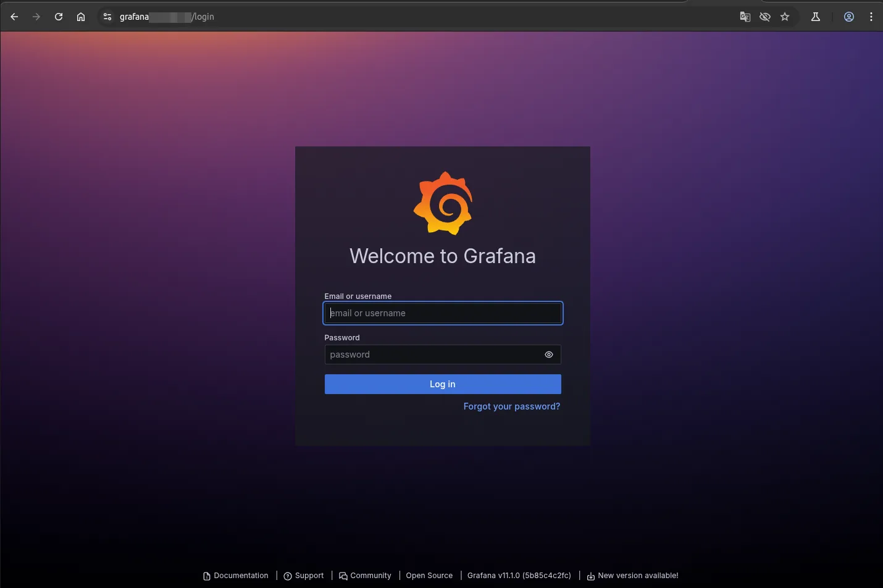
Task: Open the Documentation footer link
Action: click(236, 576)
